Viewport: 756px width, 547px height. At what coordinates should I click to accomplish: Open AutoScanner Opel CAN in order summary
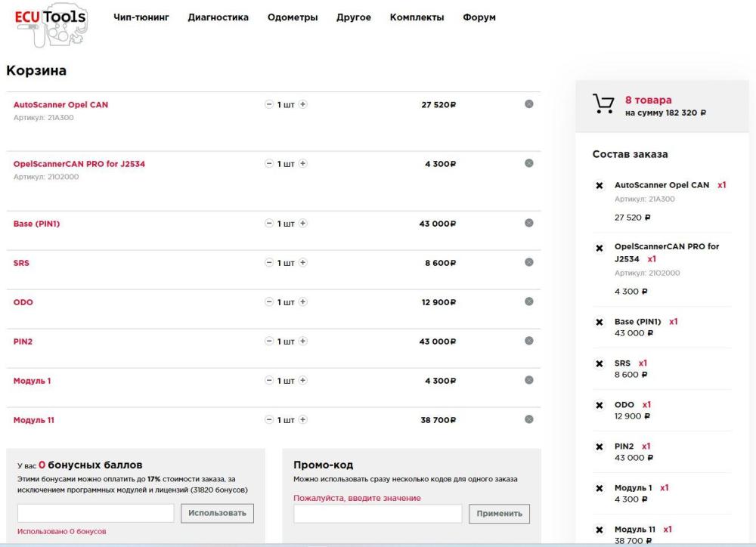tap(661, 185)
